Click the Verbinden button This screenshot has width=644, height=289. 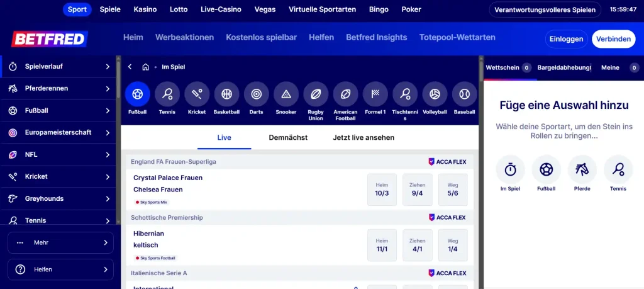613,39
